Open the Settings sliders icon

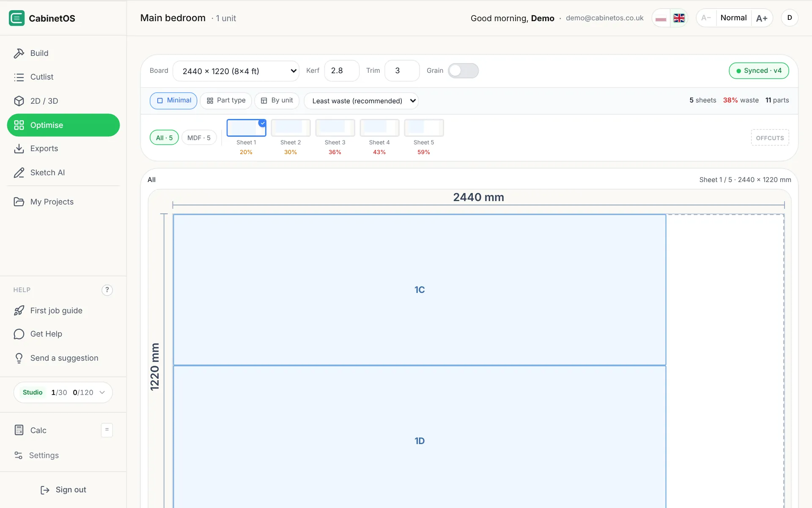click(18, 456)
